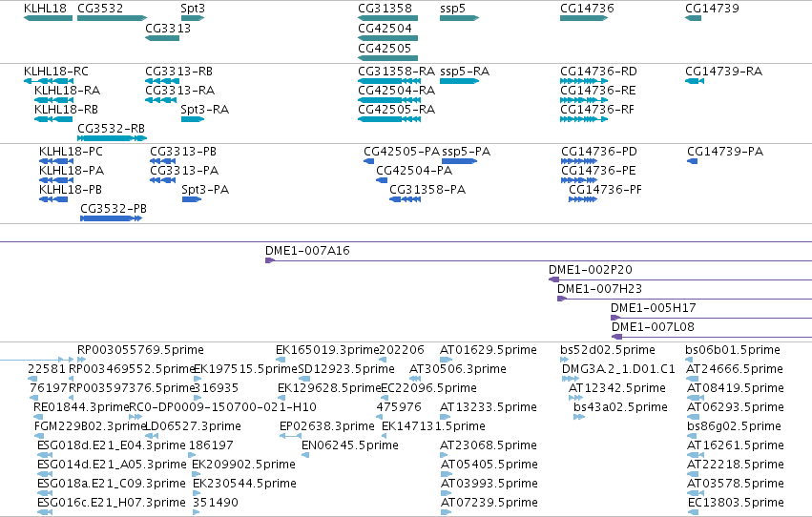The width and height of the screenshot is (812, 517).
Task: Click EST RP003055769.5prime
Action: point(81,360)
